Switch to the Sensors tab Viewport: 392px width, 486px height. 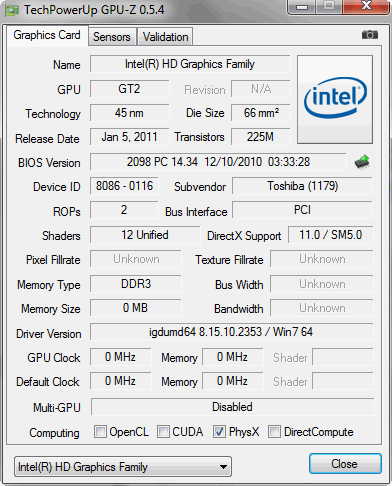[x=112, y=37]
